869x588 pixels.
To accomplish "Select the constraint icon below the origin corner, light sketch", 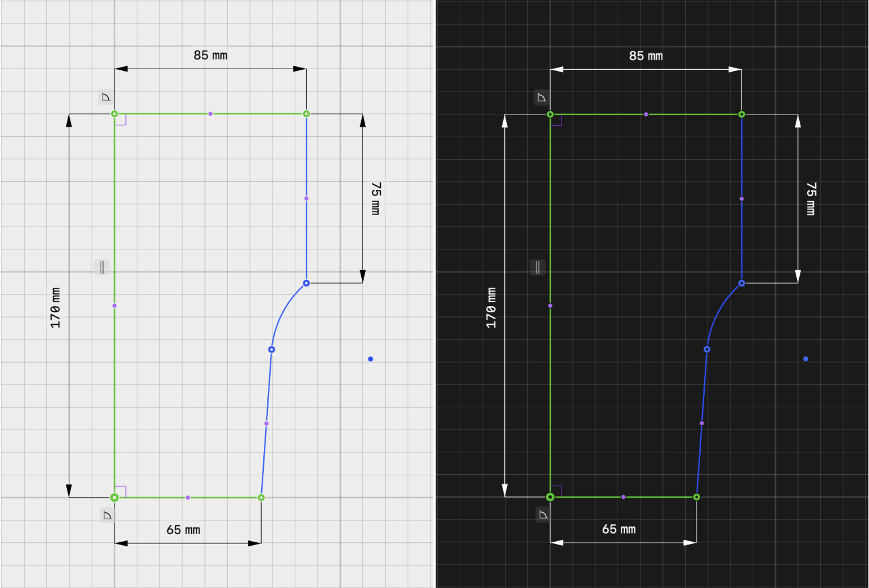I will point(107,515).
